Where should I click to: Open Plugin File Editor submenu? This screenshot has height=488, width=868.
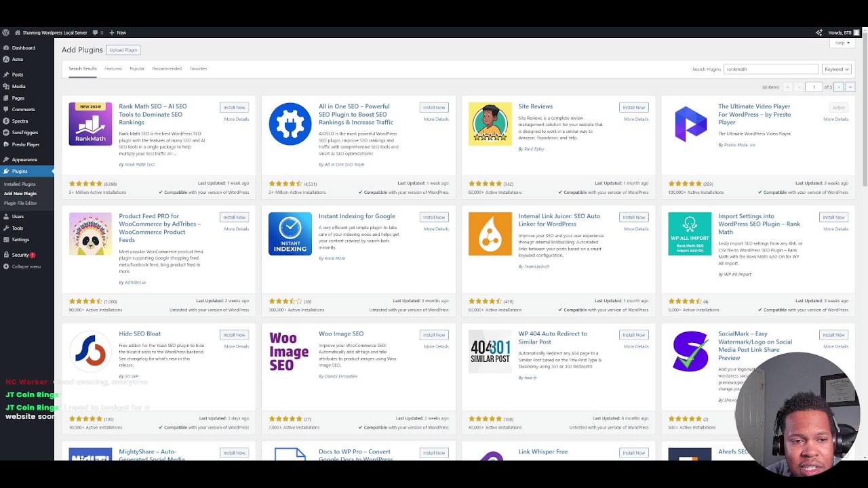pos(20,203)
